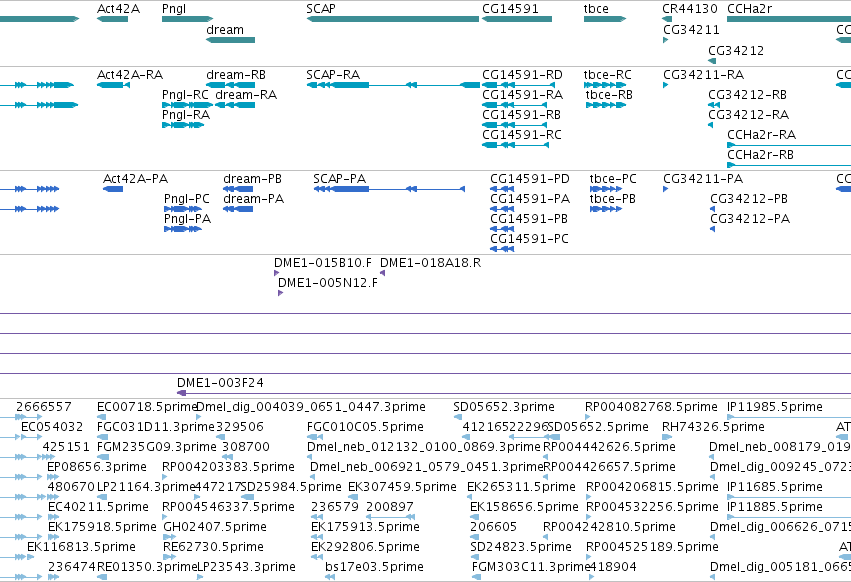Viewport: 851px width, 582px height.
Task: Select the CG34212 gene feature
Action: click(712, 61)
